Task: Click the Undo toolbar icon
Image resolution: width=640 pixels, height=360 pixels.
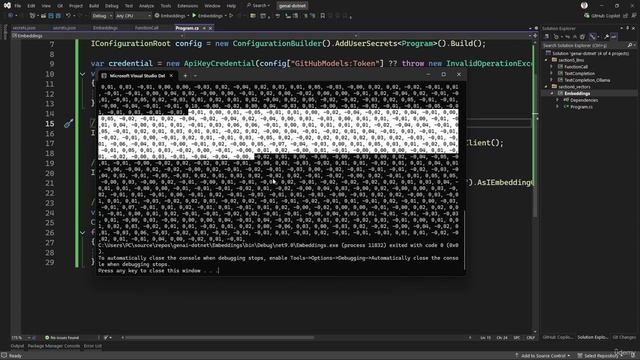Action: coord(68,16)
